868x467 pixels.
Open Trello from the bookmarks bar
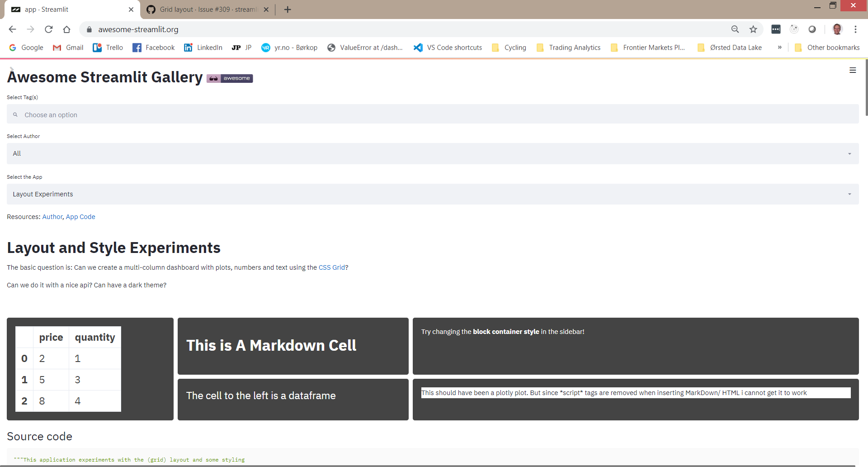tap(108, 47)
